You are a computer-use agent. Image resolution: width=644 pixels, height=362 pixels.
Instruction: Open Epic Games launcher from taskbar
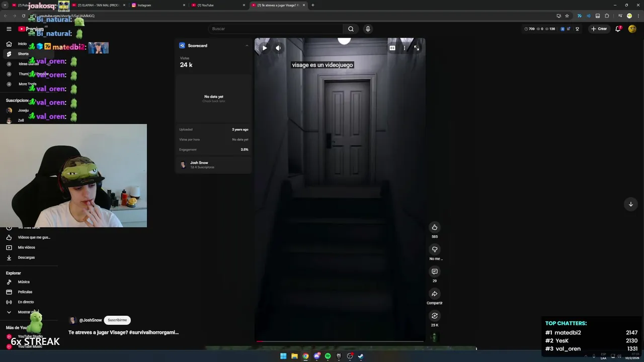(339, 356)
